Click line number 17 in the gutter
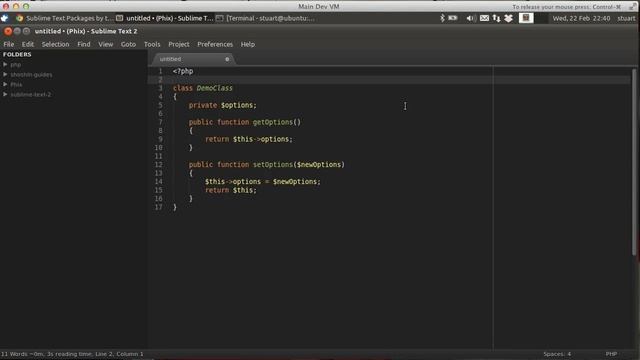 (158, 207)
